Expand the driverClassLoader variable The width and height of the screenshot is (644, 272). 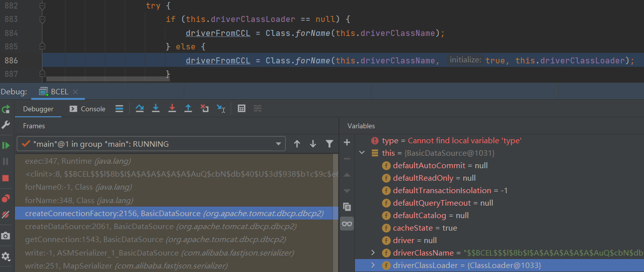372,265
